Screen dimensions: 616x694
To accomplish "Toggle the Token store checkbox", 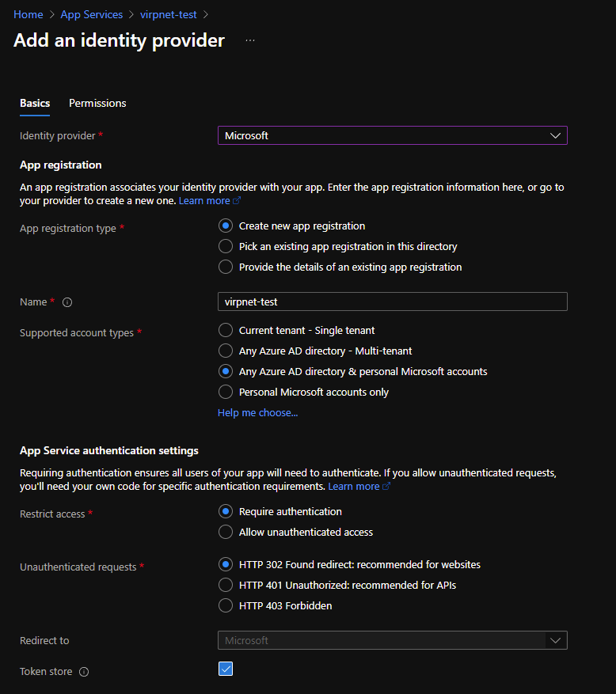I will click(226, 669).
